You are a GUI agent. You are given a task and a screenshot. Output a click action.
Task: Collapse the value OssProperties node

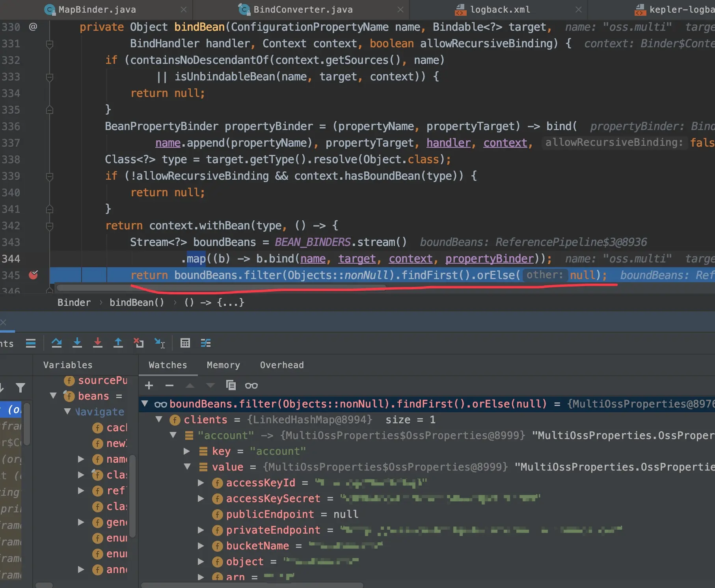click(x=188, y=467)
